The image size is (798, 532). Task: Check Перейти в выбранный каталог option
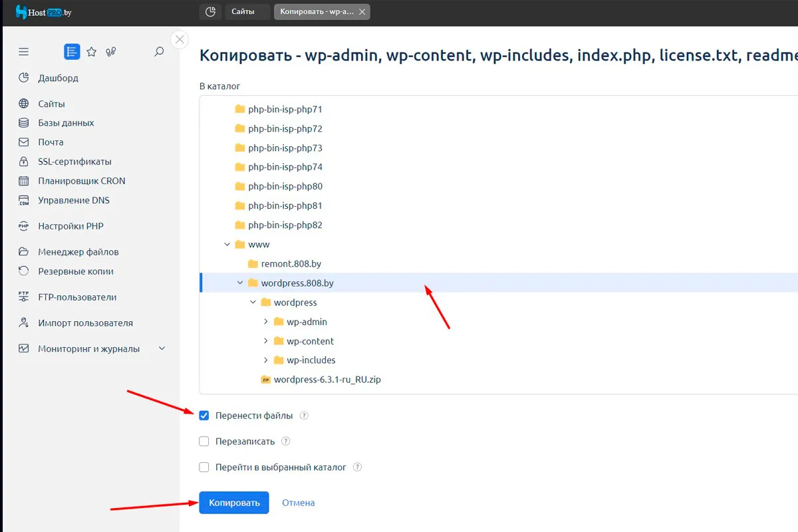[x=204, y=467]
